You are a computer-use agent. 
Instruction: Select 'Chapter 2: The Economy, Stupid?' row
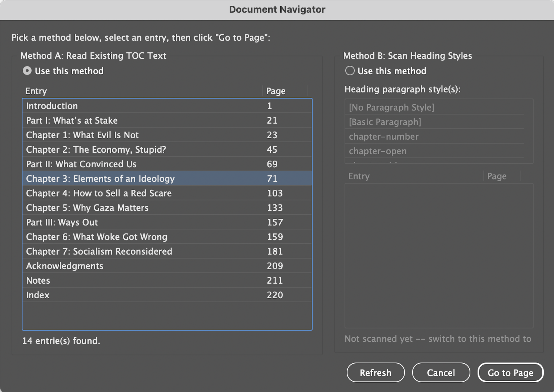coord(167,149)
